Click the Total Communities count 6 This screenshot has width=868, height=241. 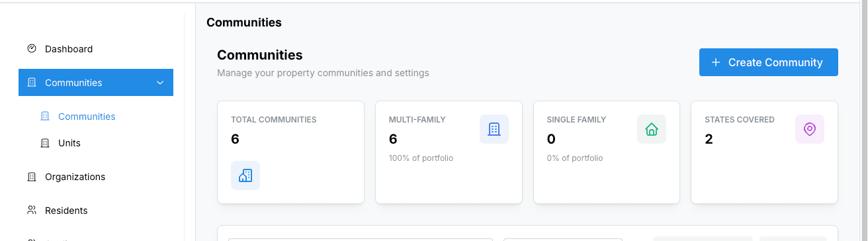(235, 139)
